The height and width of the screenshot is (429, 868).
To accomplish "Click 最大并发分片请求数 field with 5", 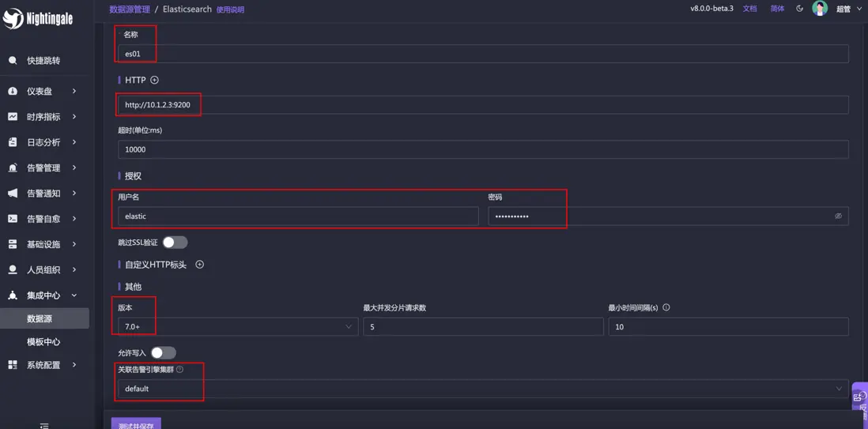I will click(x=483, y=326).
